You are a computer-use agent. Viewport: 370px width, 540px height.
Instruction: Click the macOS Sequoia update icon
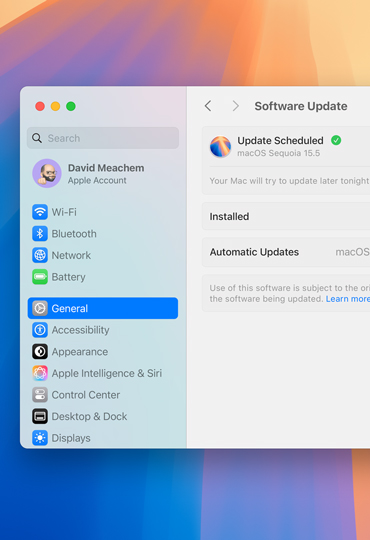click(220, 146)
